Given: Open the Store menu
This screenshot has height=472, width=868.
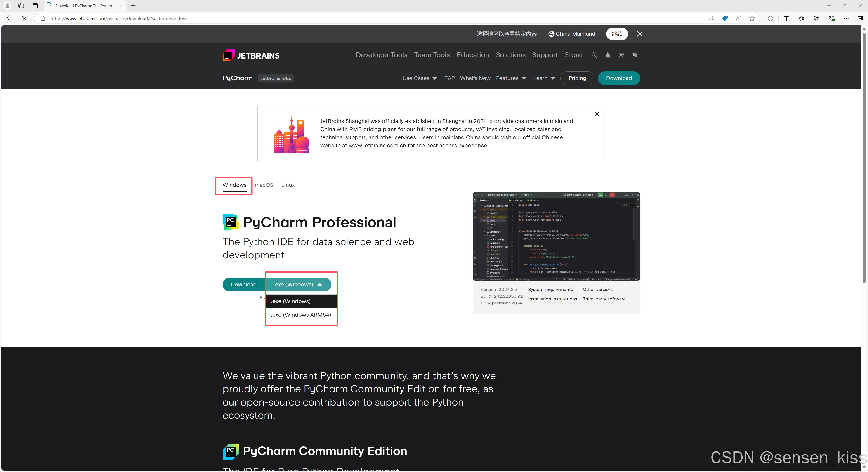Looking at the screenshot, I should 573,55.
